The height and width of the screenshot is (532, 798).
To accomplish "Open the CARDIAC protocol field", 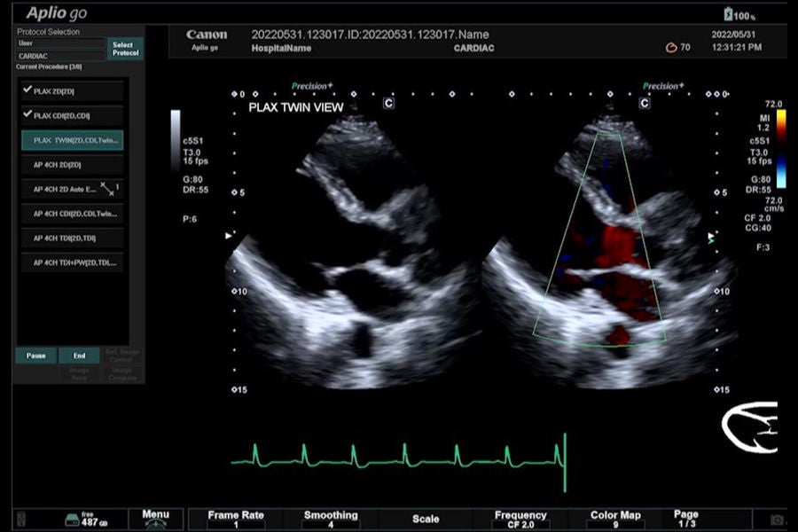I will [x=60, y=56].
